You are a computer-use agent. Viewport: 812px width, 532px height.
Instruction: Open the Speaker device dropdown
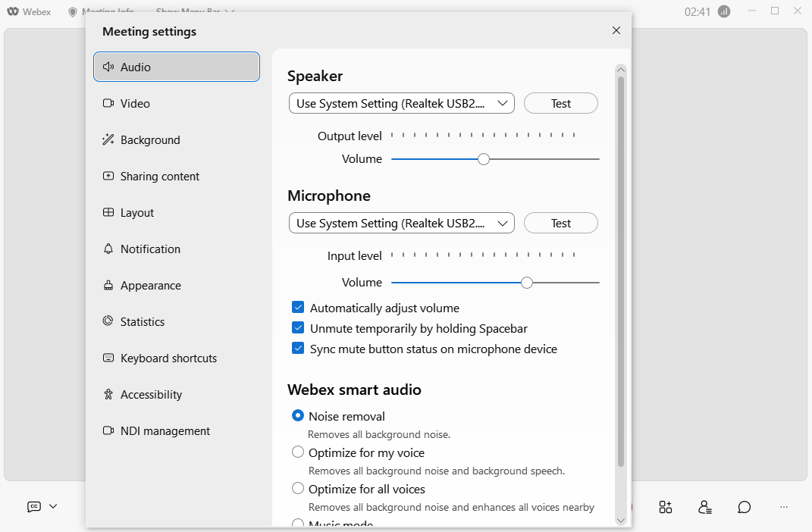click(401, 104)
